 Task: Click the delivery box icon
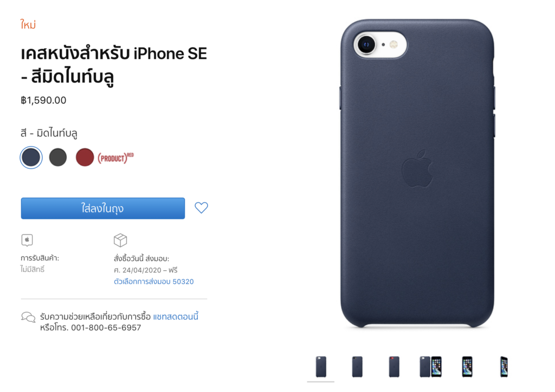pyautogui.click(x=120, y=240)
